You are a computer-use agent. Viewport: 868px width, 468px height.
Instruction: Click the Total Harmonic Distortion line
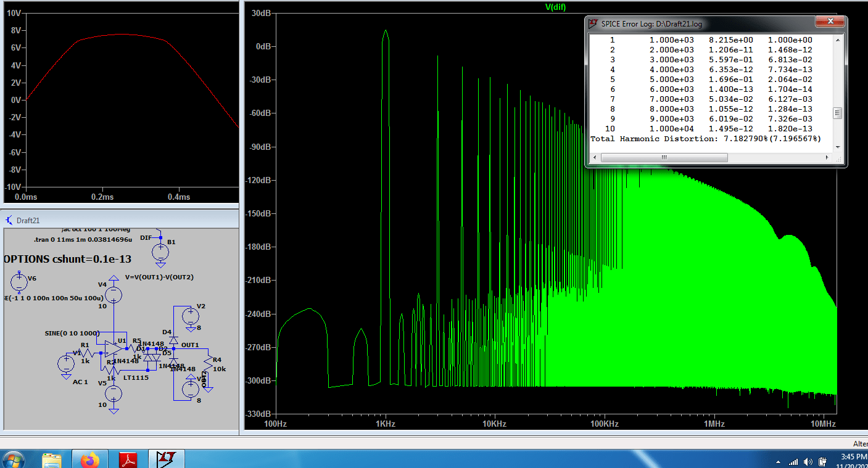tap(706, 139)
